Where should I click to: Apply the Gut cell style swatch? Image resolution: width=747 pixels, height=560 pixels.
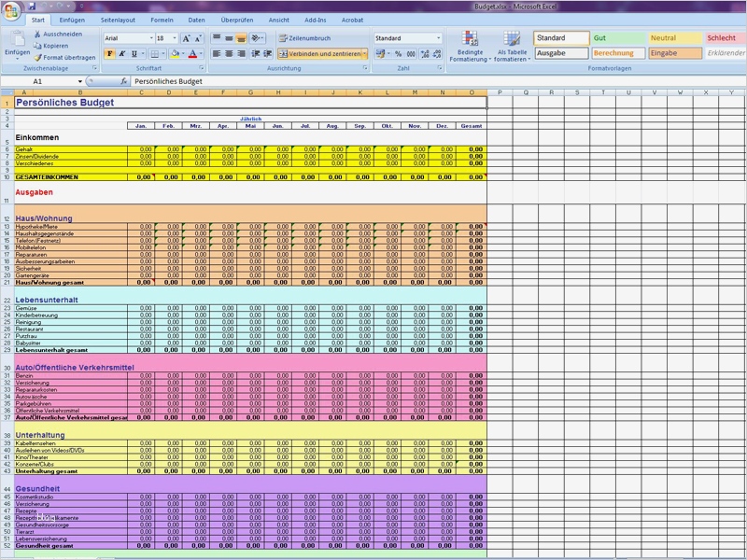tap(617, 38)
